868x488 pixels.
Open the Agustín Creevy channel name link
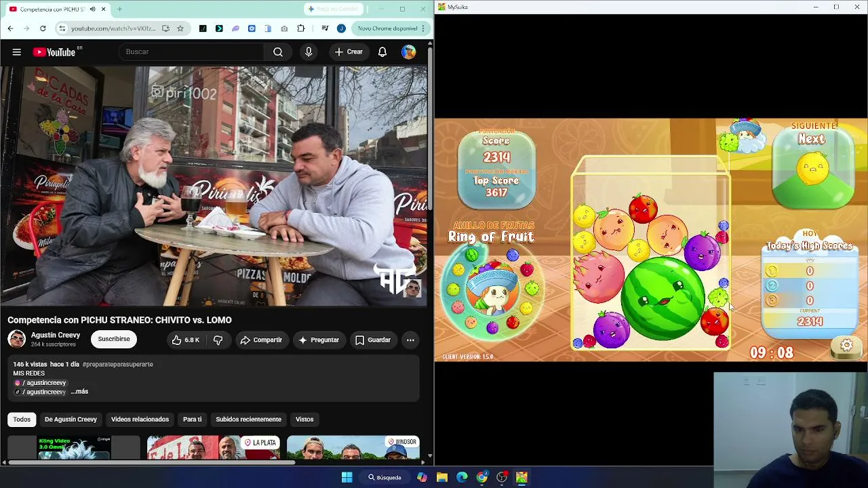(56, 335)
